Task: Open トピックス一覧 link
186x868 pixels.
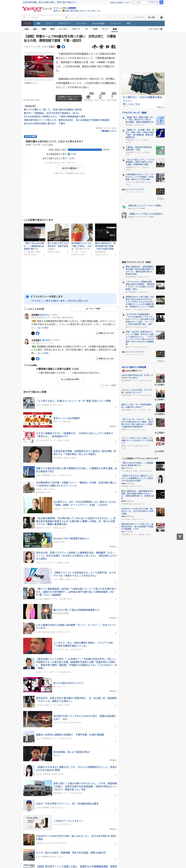Action: pos(155,29)
